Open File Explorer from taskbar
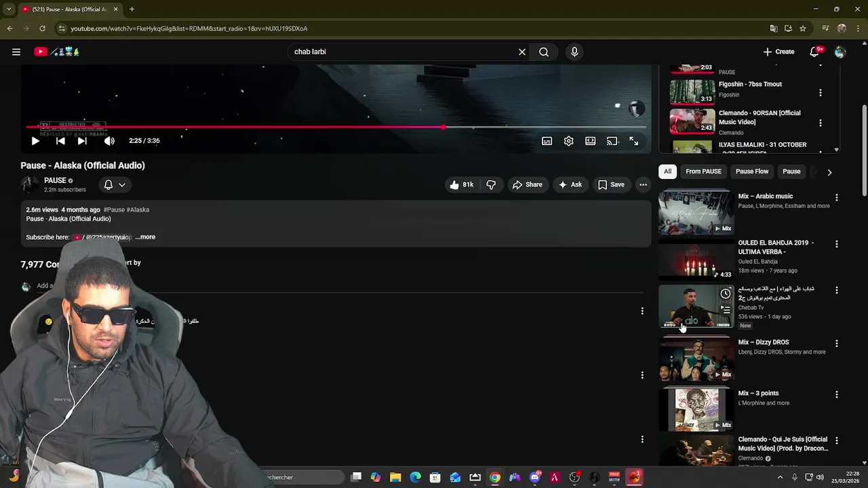Screen dimensions: 868x488 pos(395,477)
